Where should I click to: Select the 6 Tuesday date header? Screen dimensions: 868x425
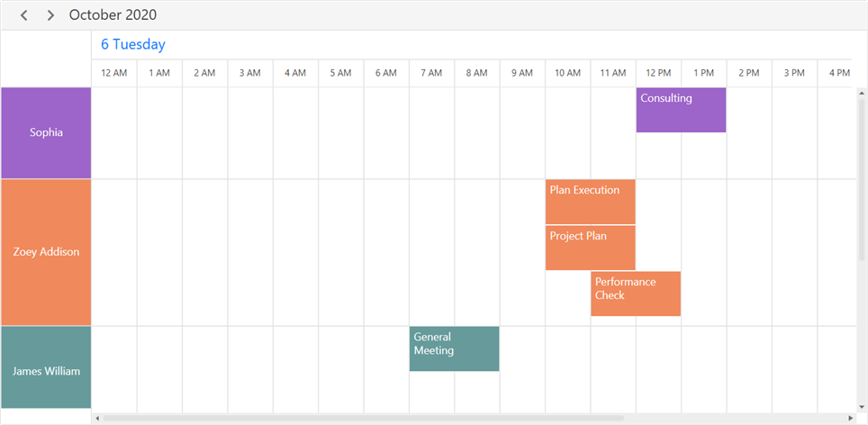[x=132, y=44]
